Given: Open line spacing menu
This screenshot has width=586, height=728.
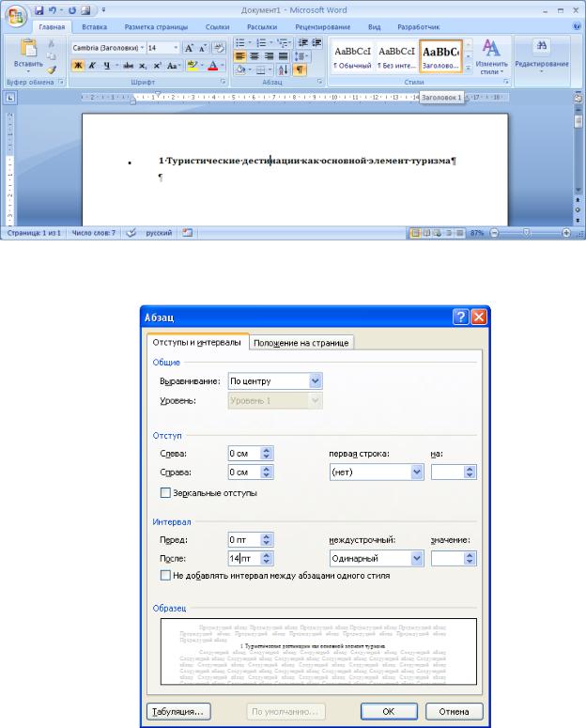Looking at the screenshot, I should (301, 56).
